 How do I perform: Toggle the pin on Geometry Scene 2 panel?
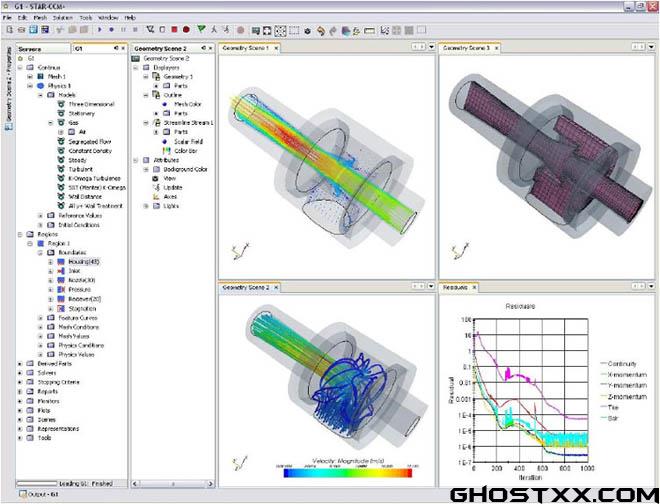(x=203, y=48)
